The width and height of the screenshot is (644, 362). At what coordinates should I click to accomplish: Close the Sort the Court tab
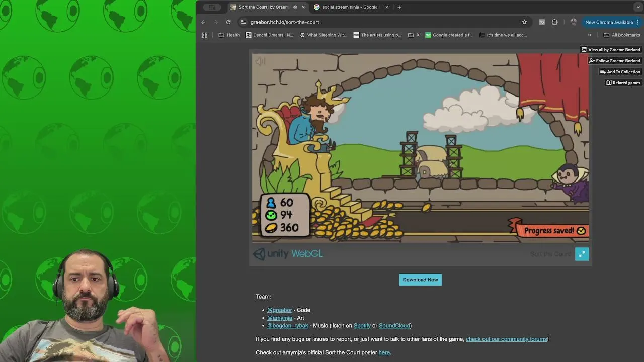pyautogui.click(x=303, y=7)
